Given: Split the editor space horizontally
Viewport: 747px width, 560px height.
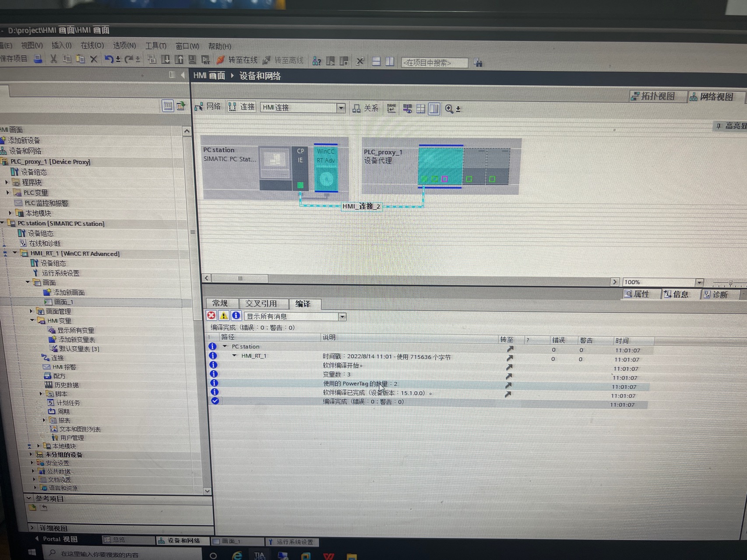Looking at the screenshot, I should (376, 61).
